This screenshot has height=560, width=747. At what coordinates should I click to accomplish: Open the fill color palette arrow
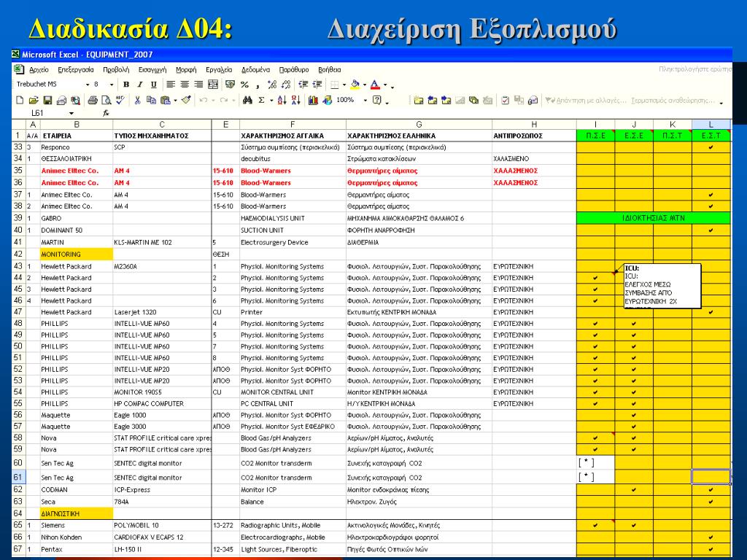click(365, 85)
